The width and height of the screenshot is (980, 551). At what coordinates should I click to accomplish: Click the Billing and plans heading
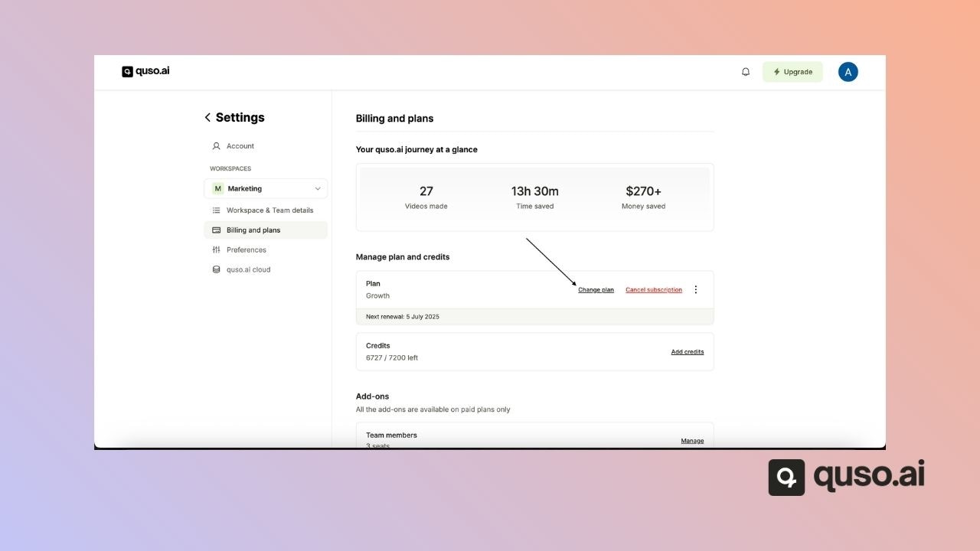coord(394,119)
